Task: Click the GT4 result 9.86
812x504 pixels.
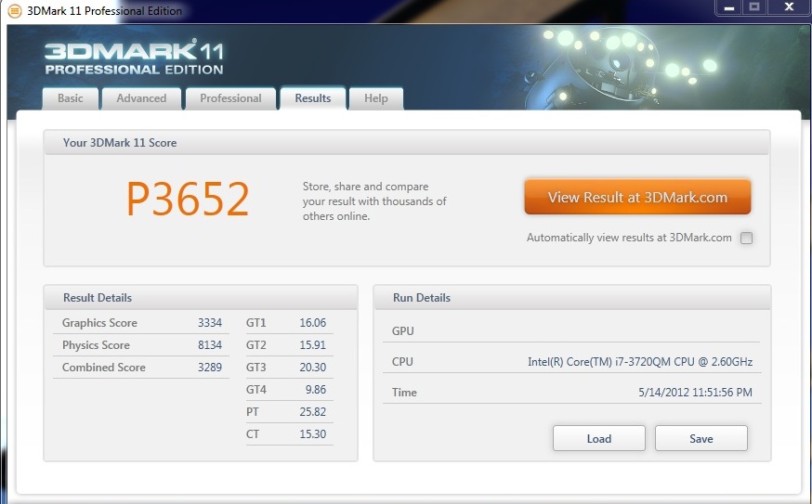Action: (315, 390)
